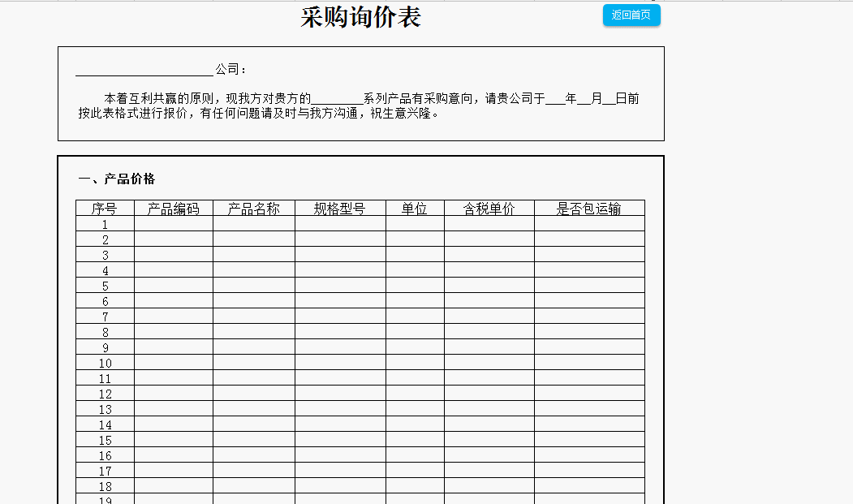This screenshot has height=504, width=853.
Task: Click row number 14 cell
Action: pos(105,424)
